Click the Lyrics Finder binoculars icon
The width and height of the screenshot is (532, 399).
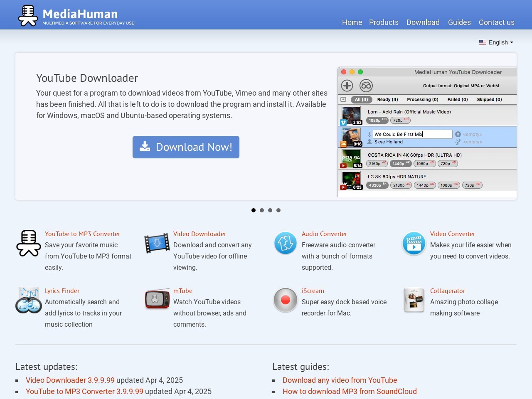pos(29,300)
